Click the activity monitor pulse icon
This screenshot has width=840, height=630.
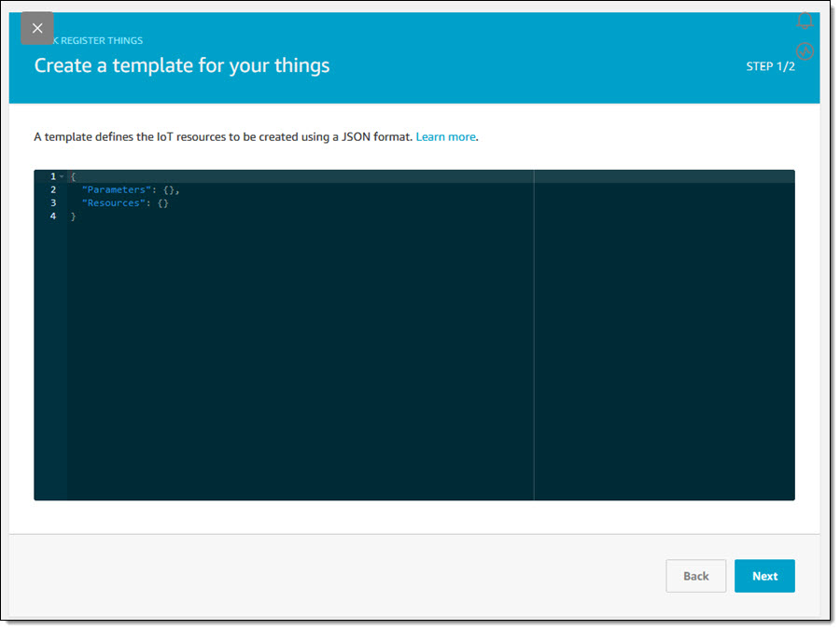pos(805,51)
